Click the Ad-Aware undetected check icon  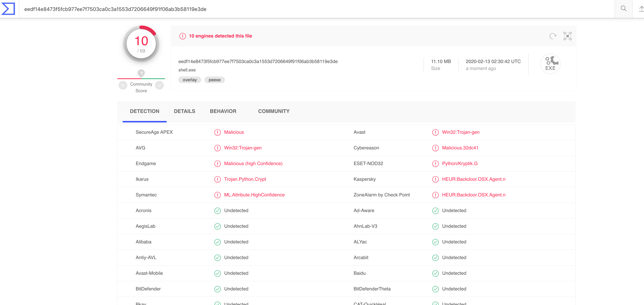(435, 211)
